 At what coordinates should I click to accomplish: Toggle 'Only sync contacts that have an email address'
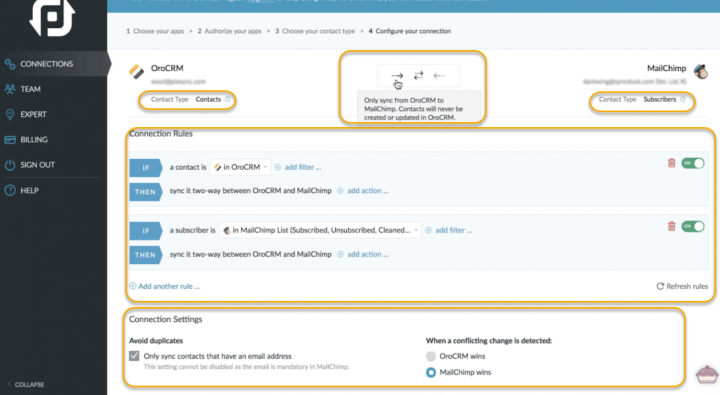134,356
